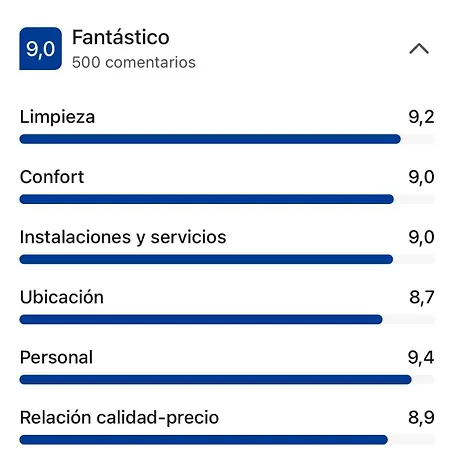Image resolution: width=450 pixels, height=450 pixels.
Task: Click the Limpieza 9,2 score
Action: [421, 117]
